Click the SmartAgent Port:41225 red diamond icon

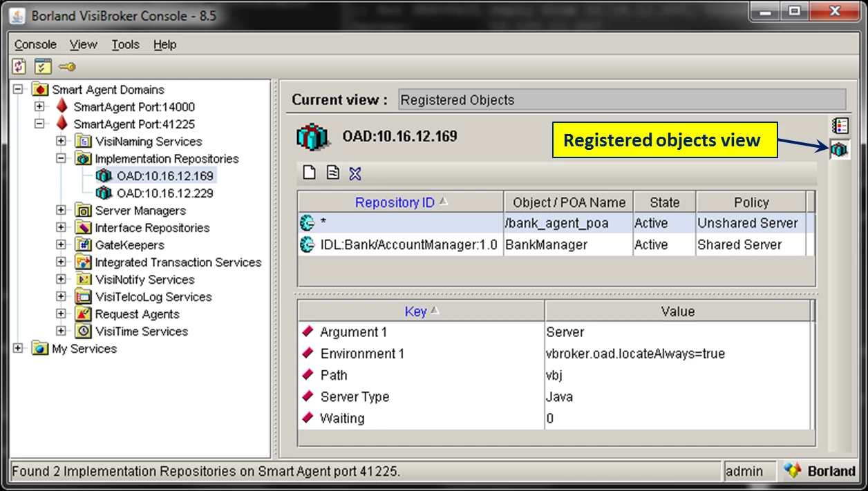(x=62, y=124)
